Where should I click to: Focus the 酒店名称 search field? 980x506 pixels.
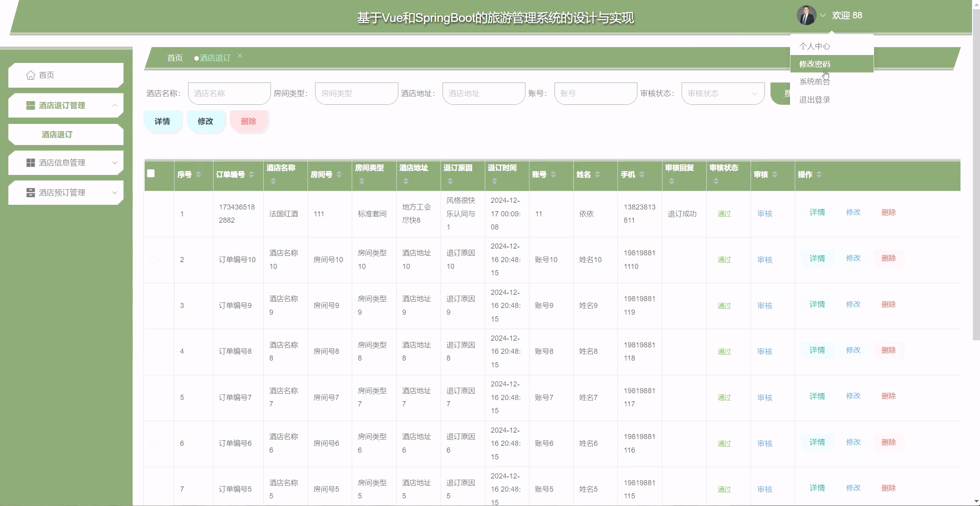tap(229, 94)
